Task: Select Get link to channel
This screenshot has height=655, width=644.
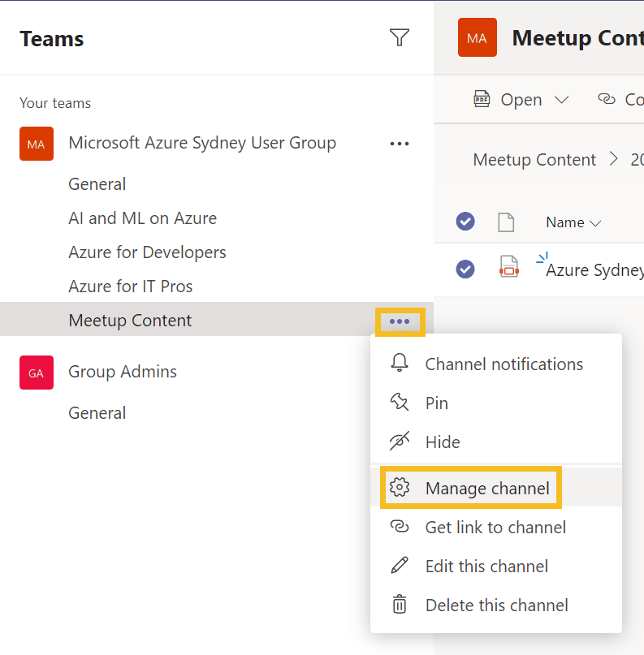Action: (496, 527)
